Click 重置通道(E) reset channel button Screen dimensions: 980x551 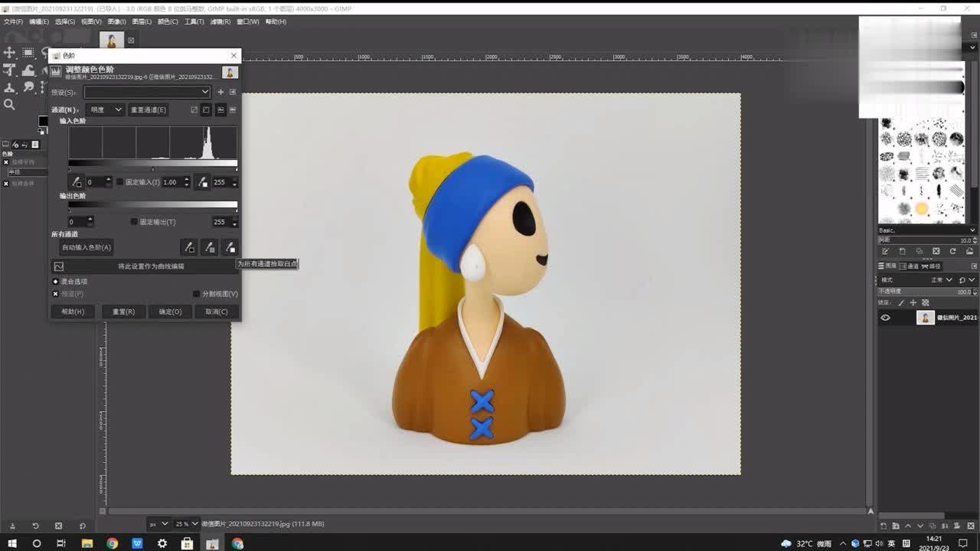click(x=148, y=110)
